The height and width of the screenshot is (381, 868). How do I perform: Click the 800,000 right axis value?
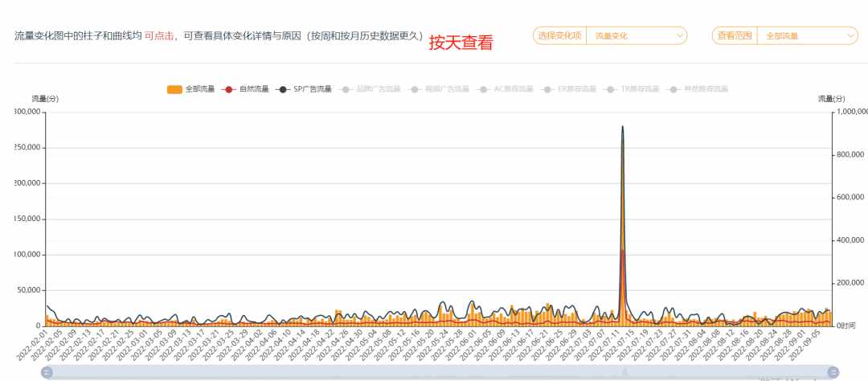pos(849,154)
